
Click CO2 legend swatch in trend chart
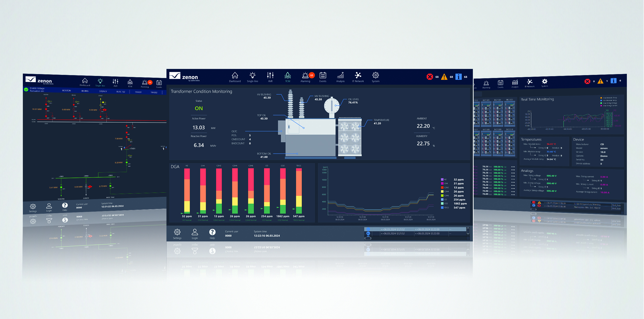(x=442, y=204)
